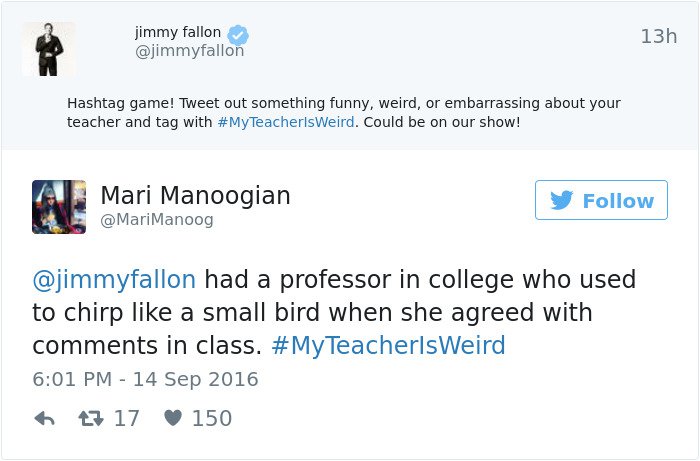Click the @jimmyfallon mention in the reply

[x=114, y=279]
